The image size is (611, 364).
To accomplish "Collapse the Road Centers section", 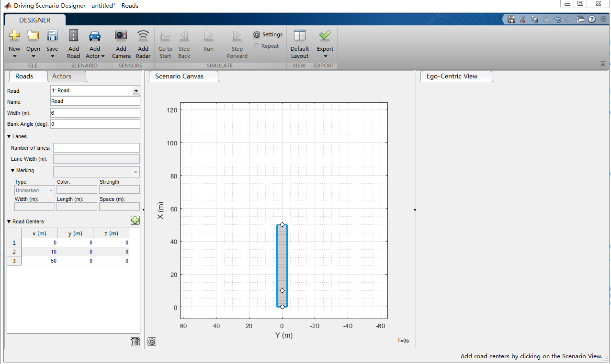I will tap(9, 221).
